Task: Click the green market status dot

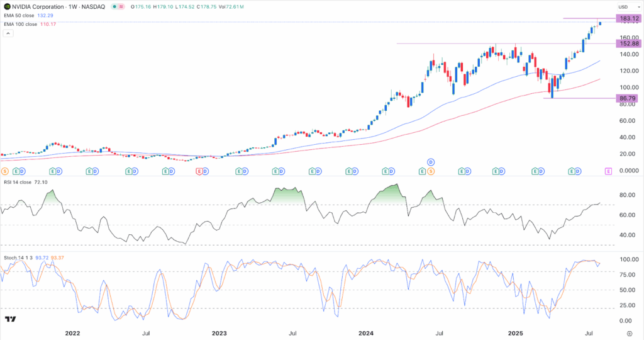Action: coord(114,6)
